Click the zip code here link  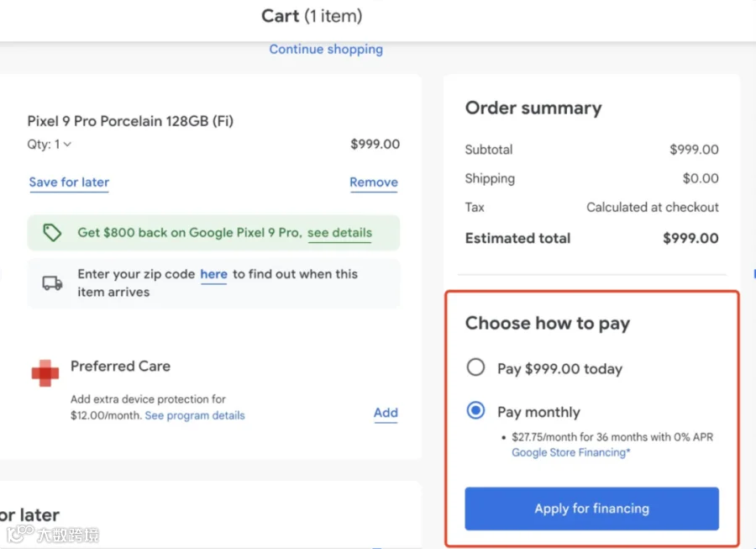coord(213,274)
